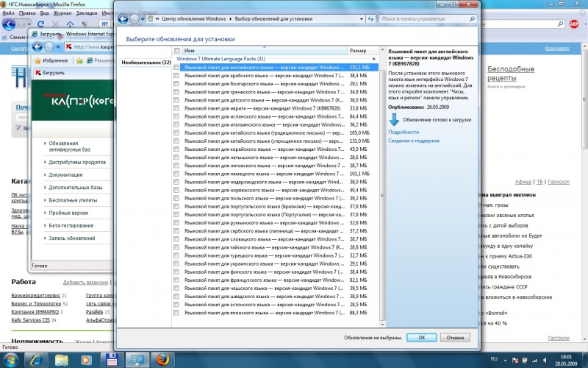Open Internet Explorer from the taskbar

[x=36, y=360]
